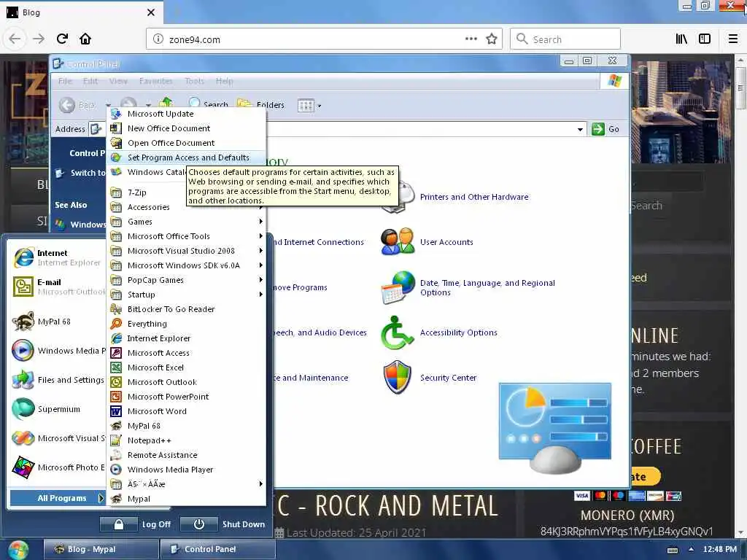This screenshot has height=560, width=747.
Task: Show site information for zone94.com
Action: 158,39
